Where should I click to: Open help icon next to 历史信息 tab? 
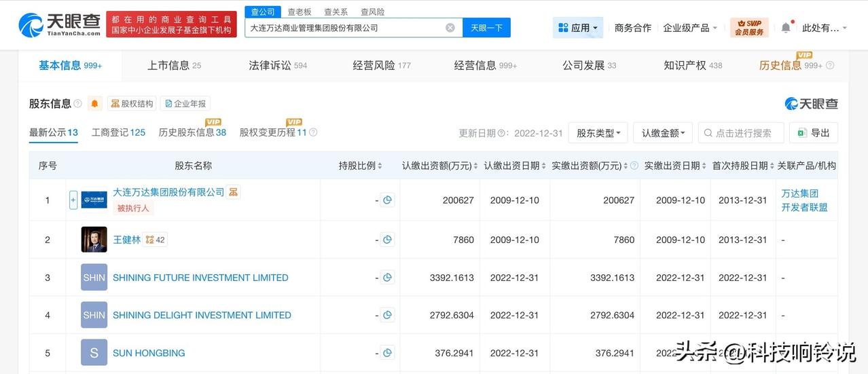(x=829, y=66)
